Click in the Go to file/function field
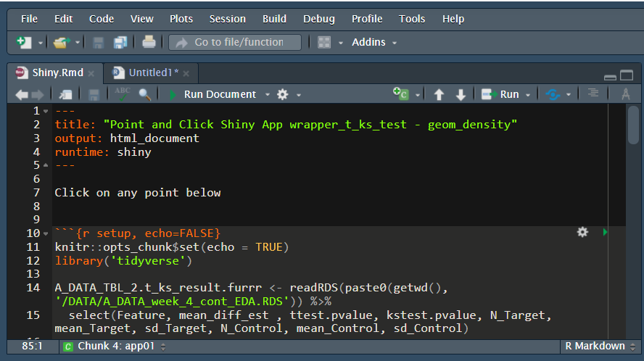The width and height of the screenshot is (644, 361). 235,42
